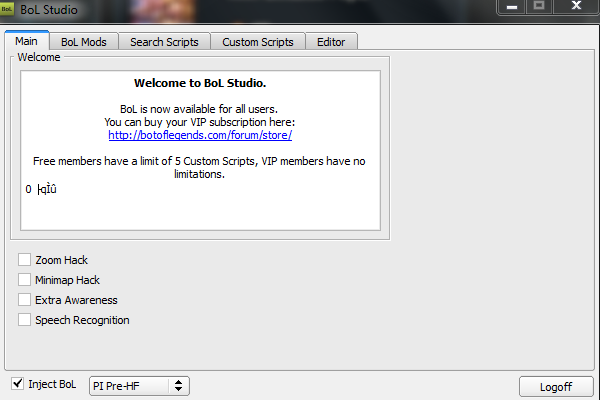Open the Search Scripts tab
600x400 pixels.
point(164,42)
